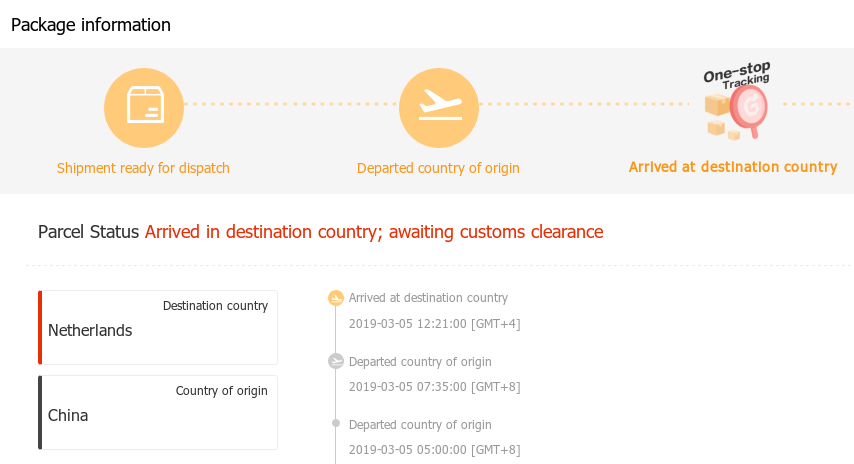Click the Package information heading

[x=91, y=25]
